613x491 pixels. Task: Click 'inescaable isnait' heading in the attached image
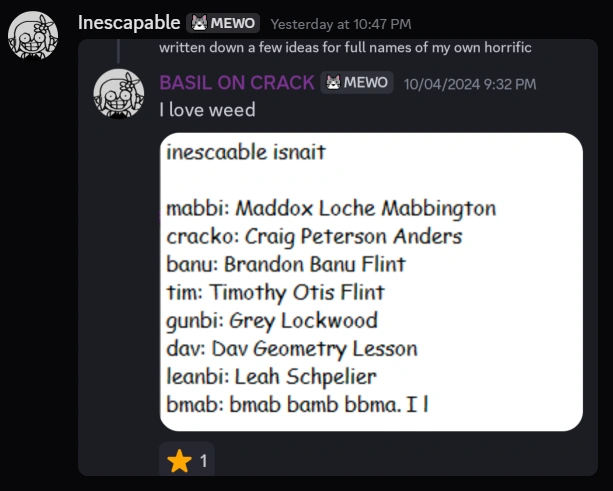(246, 153)
